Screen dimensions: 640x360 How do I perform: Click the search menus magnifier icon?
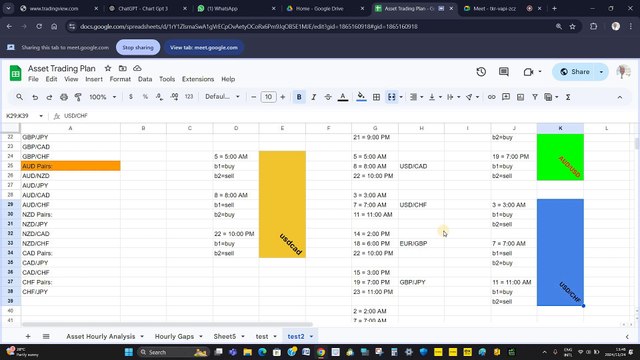(19, 97)
